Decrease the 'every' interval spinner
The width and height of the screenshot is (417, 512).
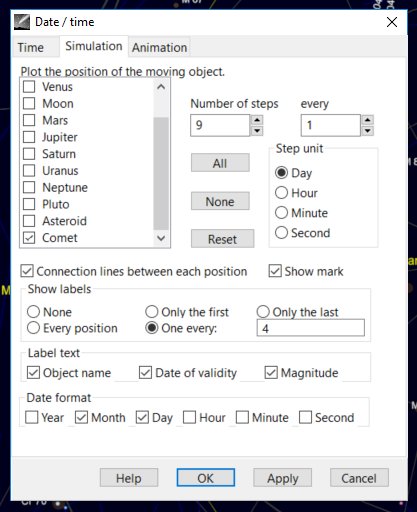(x=367, y=130)
